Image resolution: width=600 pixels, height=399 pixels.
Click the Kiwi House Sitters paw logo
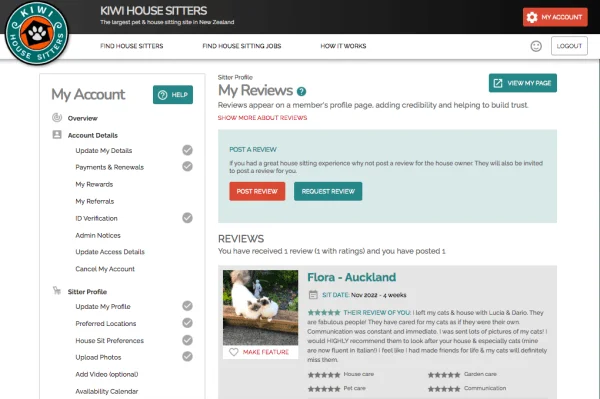(37, 33)
